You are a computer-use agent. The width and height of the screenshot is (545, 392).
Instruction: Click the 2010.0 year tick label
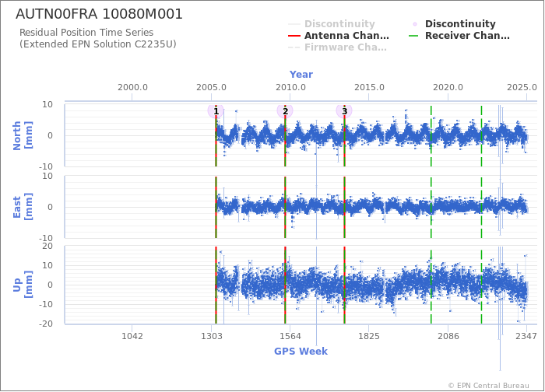290,87
